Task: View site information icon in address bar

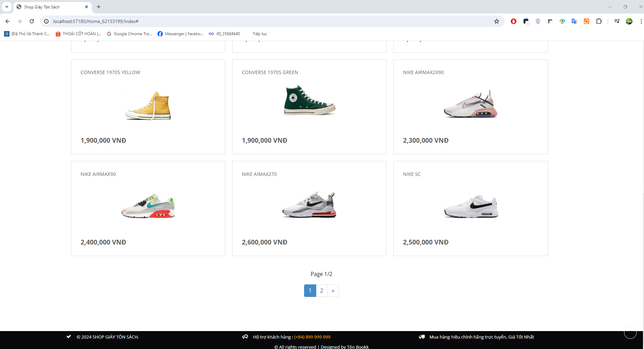Action: (46, 21)
